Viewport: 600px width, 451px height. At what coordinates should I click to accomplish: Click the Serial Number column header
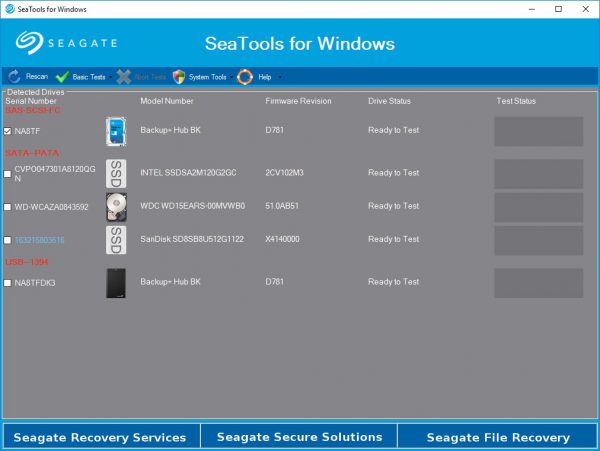(x=31, y=101)
